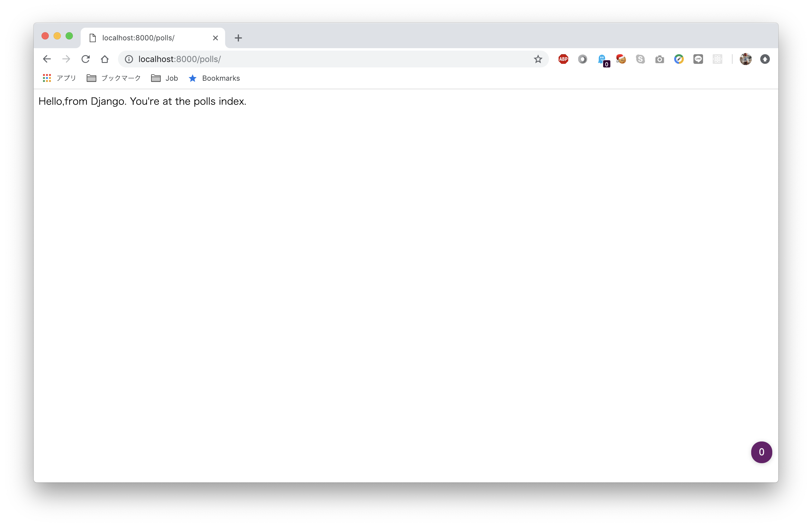Select the color picker extension icon
Viewport: 812px width, 527px height.
679,59
